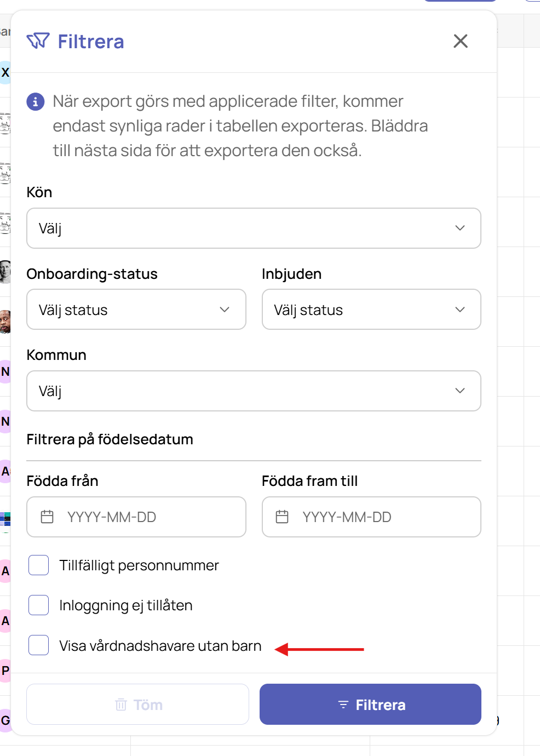Click the trash icon on Töm button

(x=121, y=705)
